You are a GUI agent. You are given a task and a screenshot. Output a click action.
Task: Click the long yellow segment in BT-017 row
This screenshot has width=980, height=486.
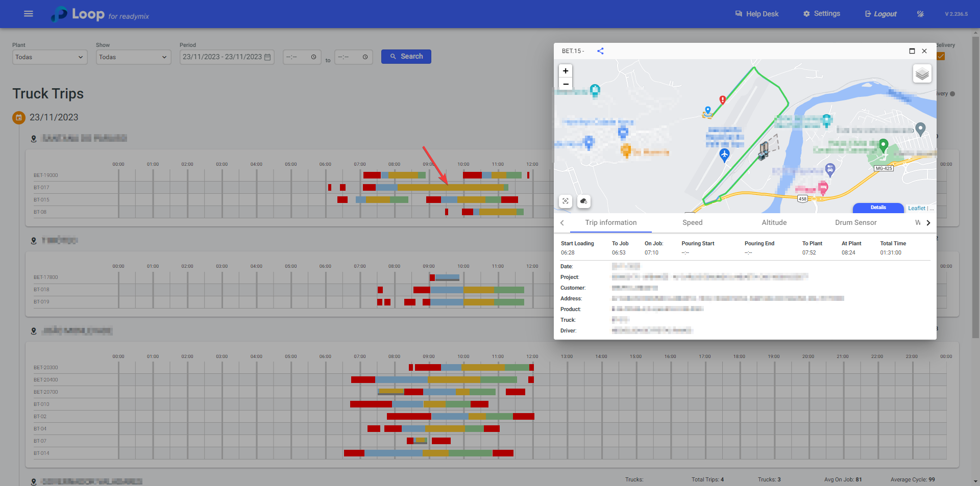[450, 188]
